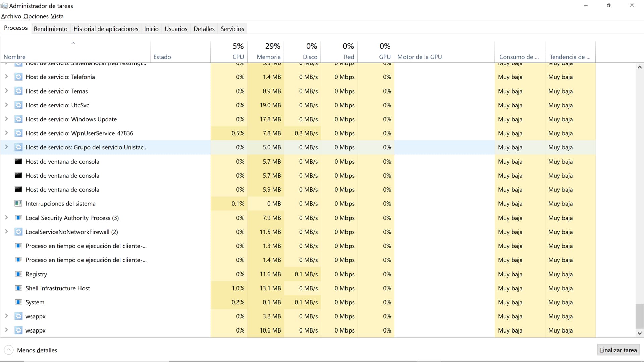
Task: Click the 1.0% CPU value
Action: click(x=238, y=288)
